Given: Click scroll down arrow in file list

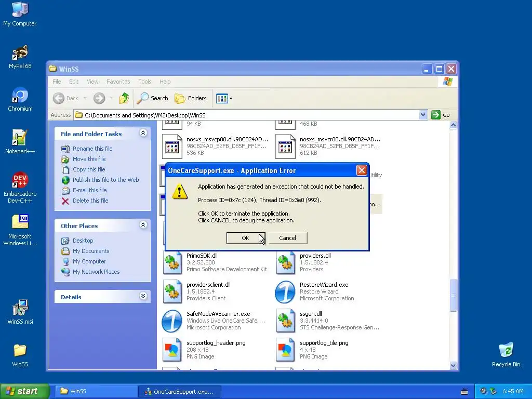Looking at the screenshot, I should tap(453, 365).
